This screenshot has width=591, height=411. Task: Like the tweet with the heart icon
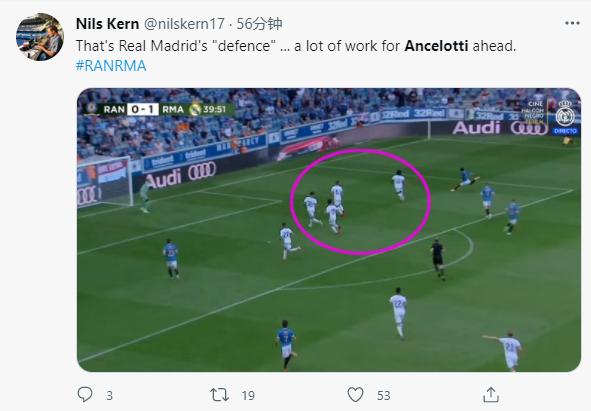pos(355,395)
